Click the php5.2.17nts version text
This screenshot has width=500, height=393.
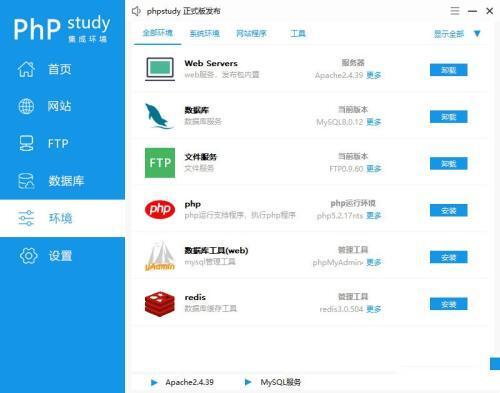(340, 216)
